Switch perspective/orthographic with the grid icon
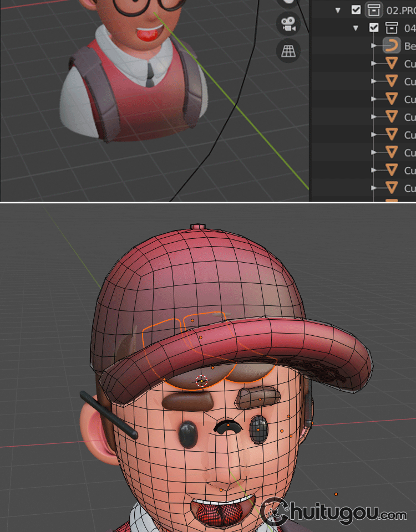Image resolution: width=416 pixels, height=532 pixels. (x=288, y=51)
